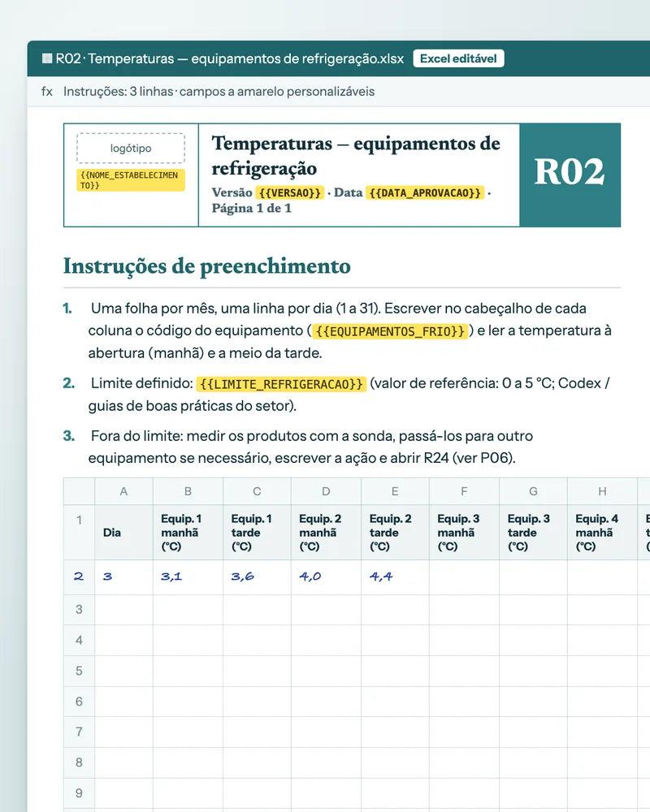The width and height of the screenshot is (650, 812).
Task: Click 'Página 1 de 1' text
Action: tap(251, 208)
